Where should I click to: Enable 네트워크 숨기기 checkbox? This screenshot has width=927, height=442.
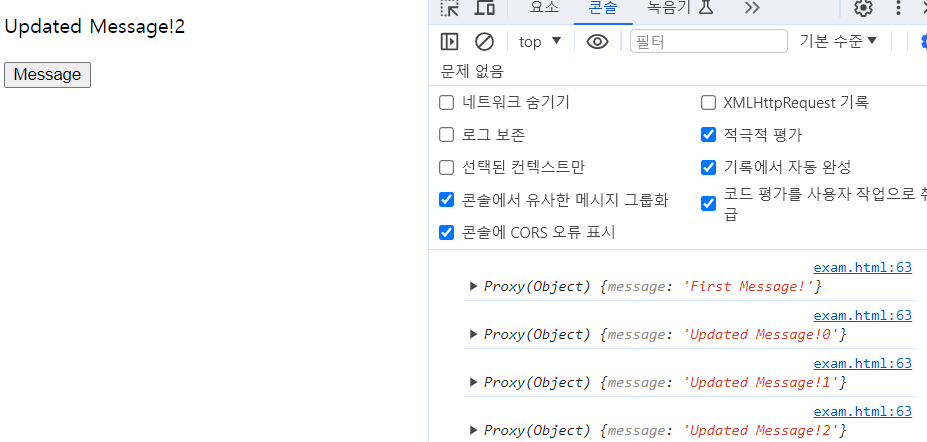click(x=446, y=103)
